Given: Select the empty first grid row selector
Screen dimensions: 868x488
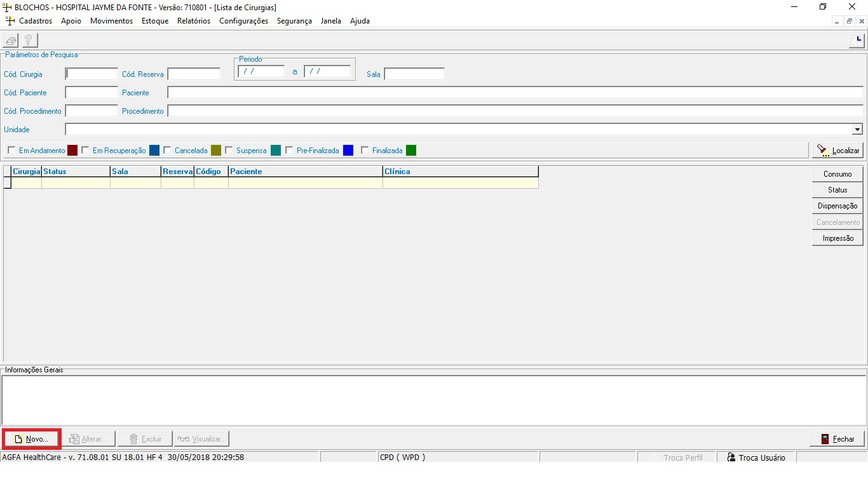Looking at the screenshot, I should click(x=8, y=183).
